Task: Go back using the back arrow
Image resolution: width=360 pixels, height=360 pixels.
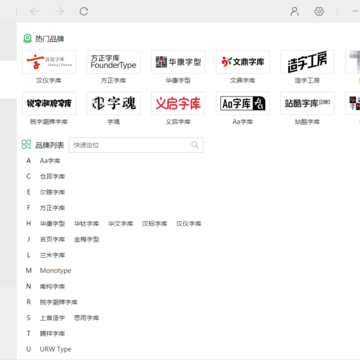Action: [35, 12]
